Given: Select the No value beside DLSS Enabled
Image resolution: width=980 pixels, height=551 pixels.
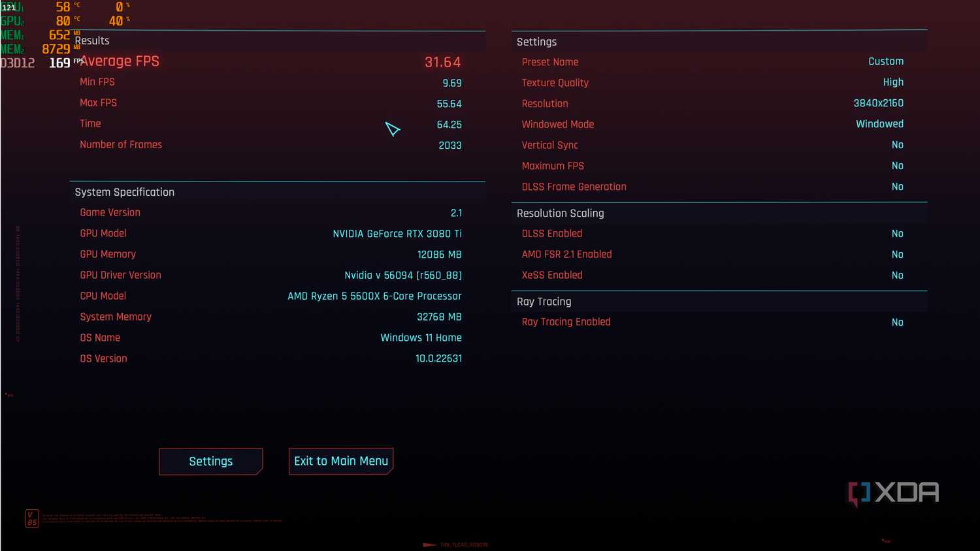Looking at the screenshot, I should tap(898, 234).
